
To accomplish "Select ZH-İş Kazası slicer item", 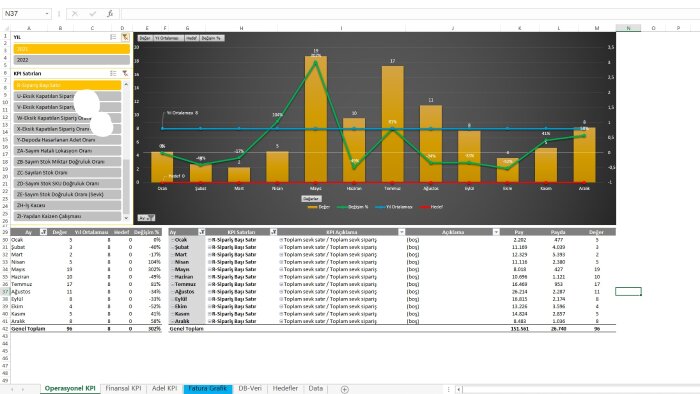I will [x=67, y=205].
